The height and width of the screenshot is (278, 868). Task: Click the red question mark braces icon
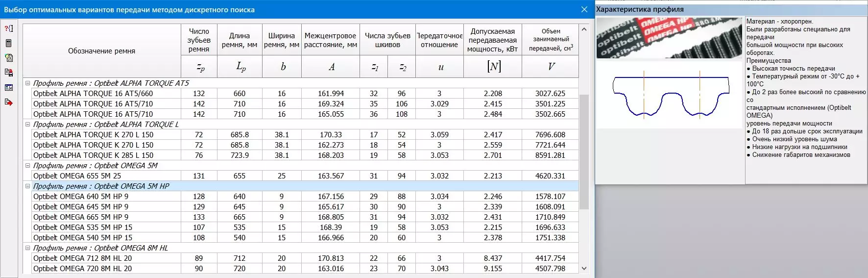tap(8, 28)
